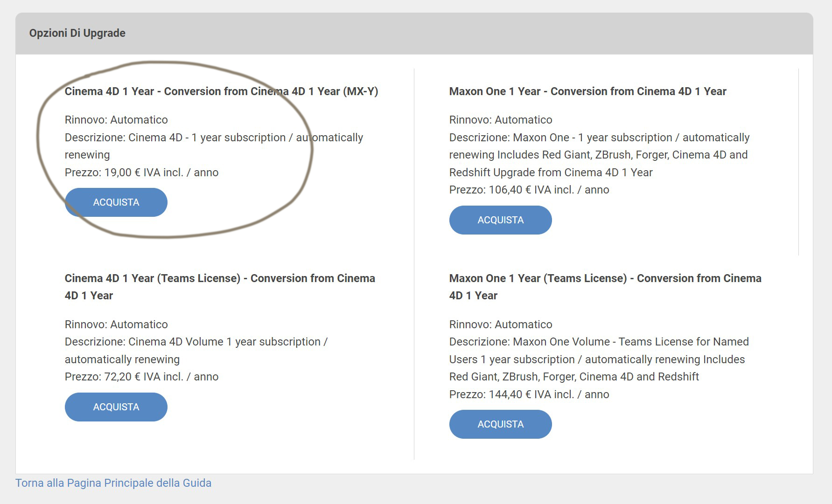832x504 pixels.
Task: Click Rinnovo: Automatico under Maxon One 1 Year conversion
Action: 501,120
